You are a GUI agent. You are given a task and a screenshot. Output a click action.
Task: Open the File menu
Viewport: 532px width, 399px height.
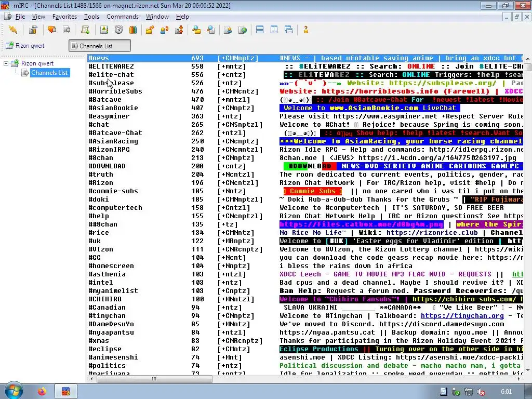20,17
